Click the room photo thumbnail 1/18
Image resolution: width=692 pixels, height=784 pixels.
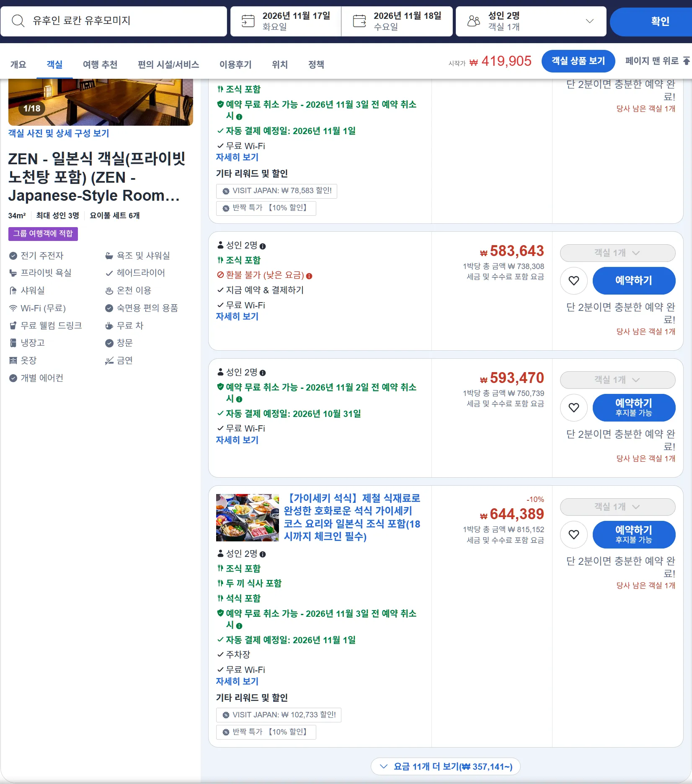click(x=101, y=102)
